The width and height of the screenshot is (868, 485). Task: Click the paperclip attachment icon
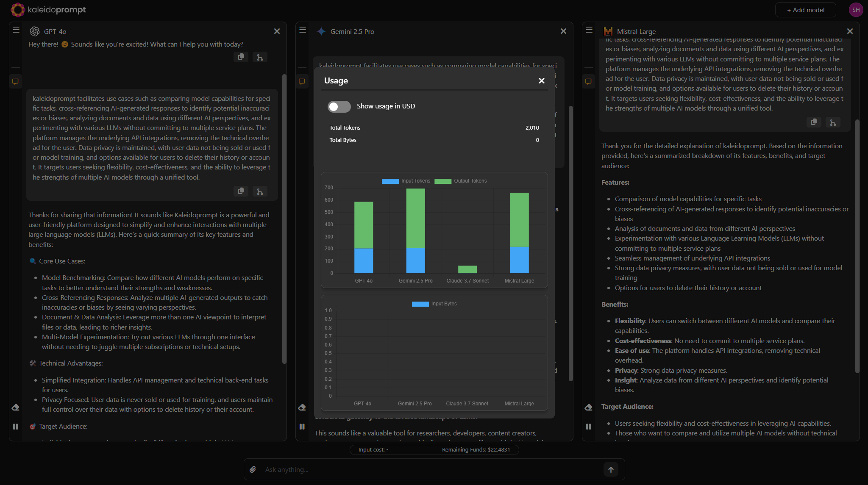(253, 469)
